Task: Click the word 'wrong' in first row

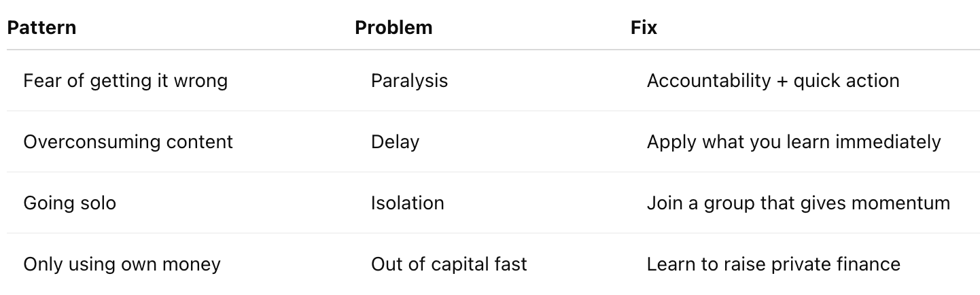Action: pyautogui.click(x=203, y=81)
